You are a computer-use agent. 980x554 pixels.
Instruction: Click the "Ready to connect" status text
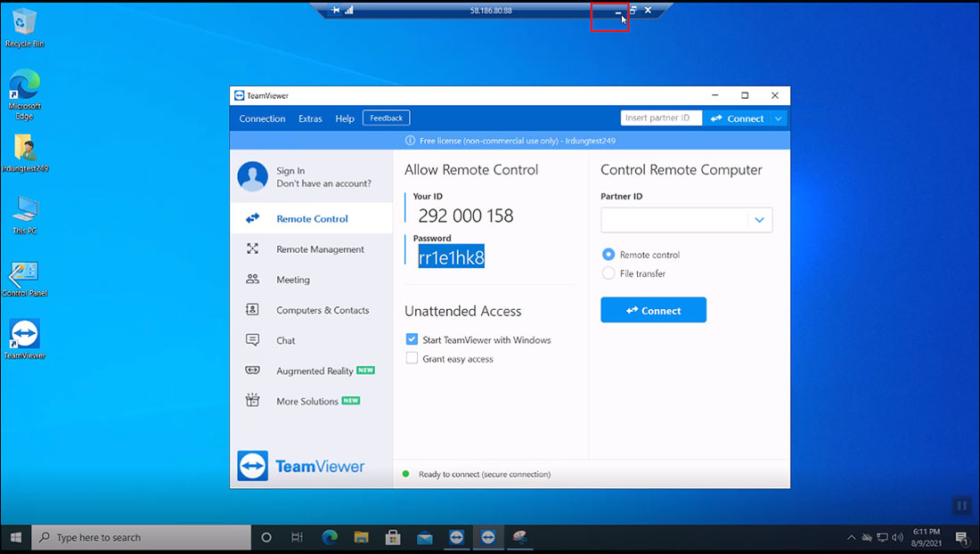pos(485,474)
